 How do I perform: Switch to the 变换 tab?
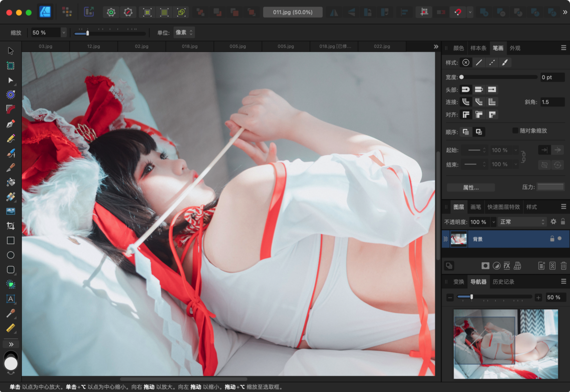point(458,282)
